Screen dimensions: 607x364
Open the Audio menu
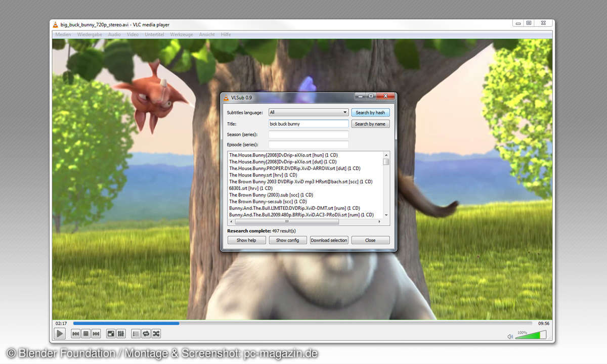114,34
